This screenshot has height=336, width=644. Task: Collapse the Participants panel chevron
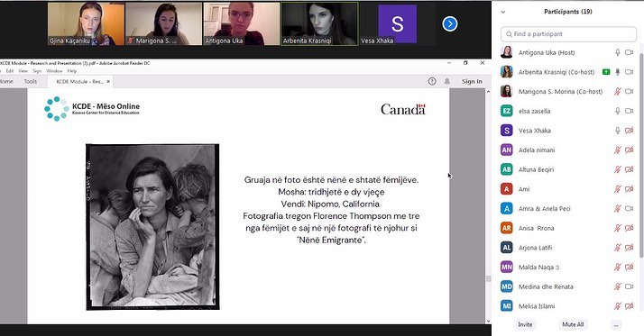point(503,12)
